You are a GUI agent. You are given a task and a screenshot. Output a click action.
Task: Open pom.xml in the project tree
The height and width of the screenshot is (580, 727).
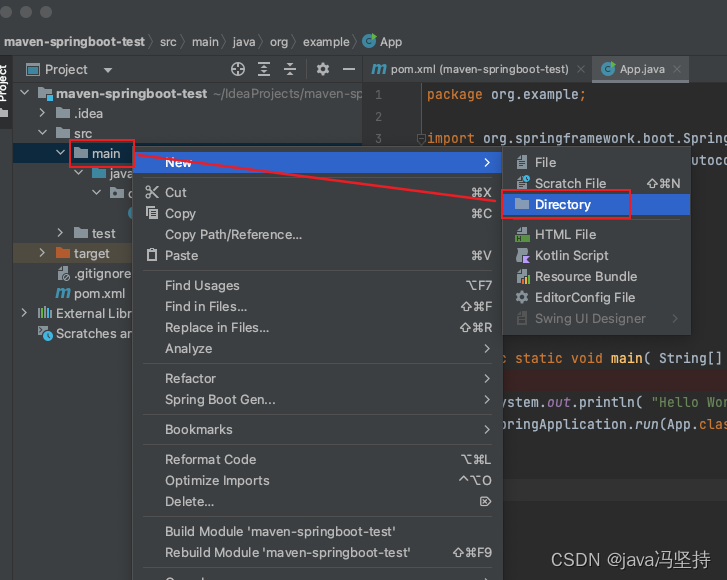point(91,293)
